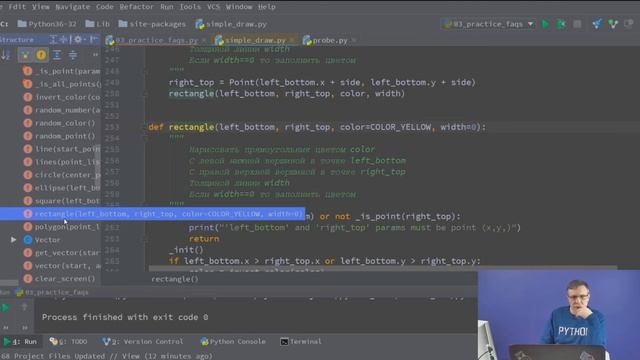Select invert_color function in Structure tree

point(62,97)
